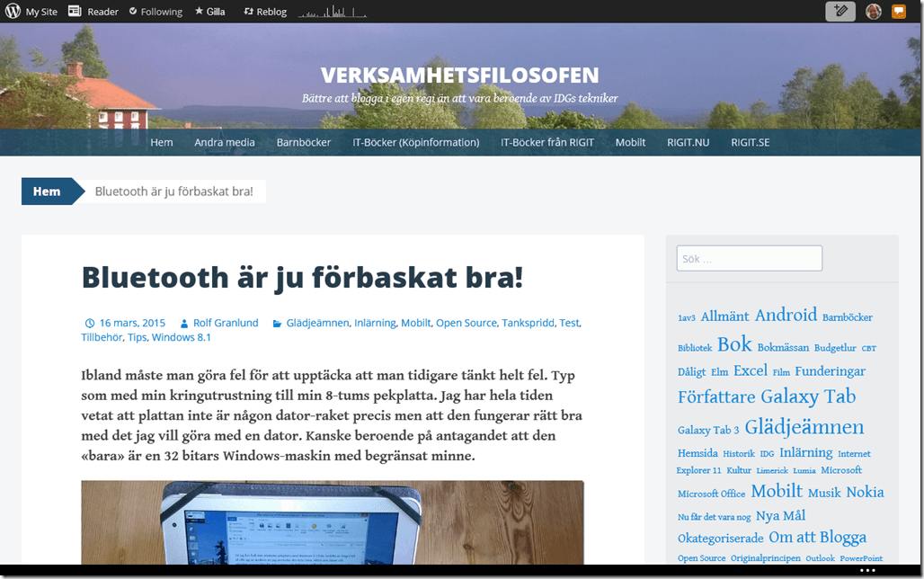Click the clock icon beside the post date
Image resolution: width=924 pixels, height=579 pixels.
[x=90, y=323]
